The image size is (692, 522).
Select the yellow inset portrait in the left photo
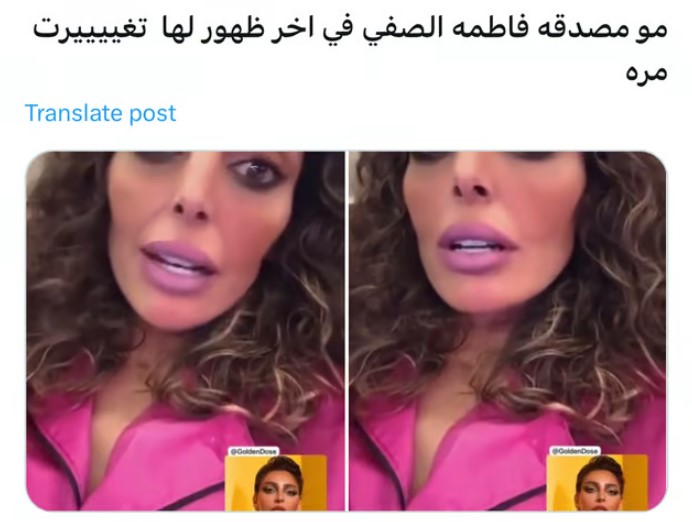(276, 483)
